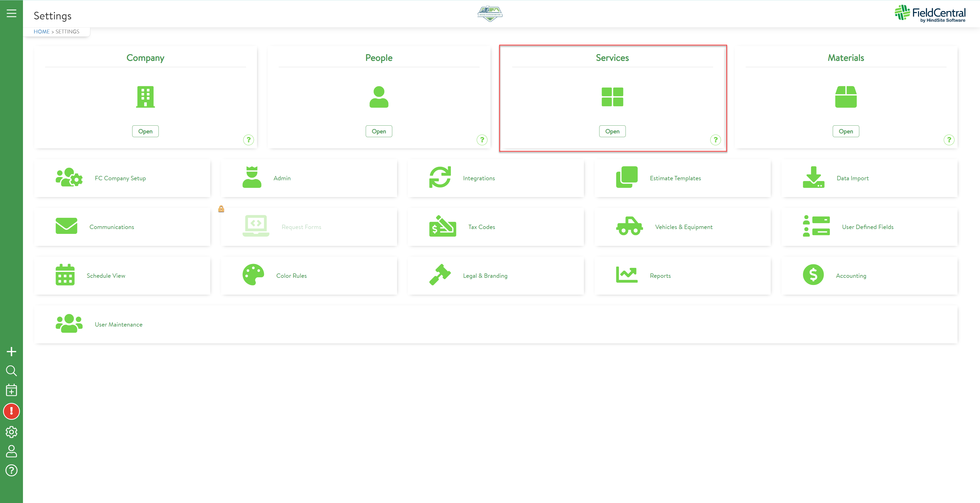
Task: Click the add-to-calendar sidebar icon
Action: pyautogui.click(x=11, y=390)
